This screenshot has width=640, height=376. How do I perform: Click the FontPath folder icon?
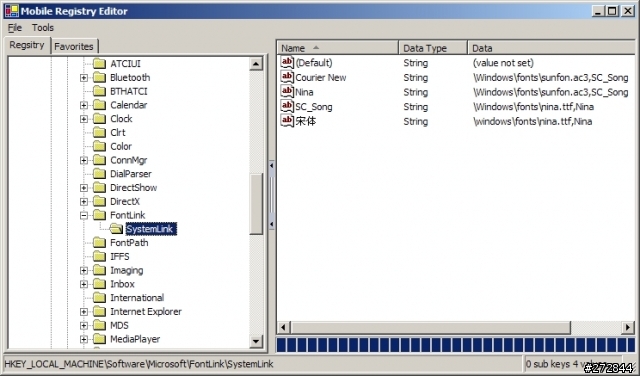point(99,243)
